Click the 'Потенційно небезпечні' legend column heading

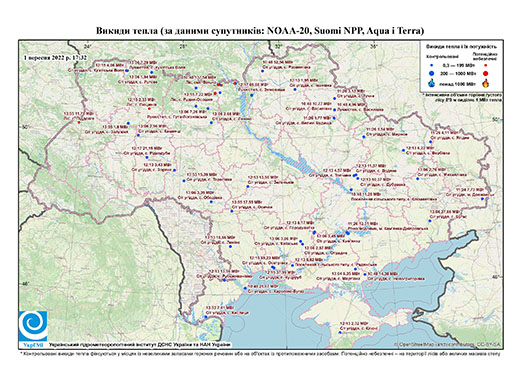(485, 56)
